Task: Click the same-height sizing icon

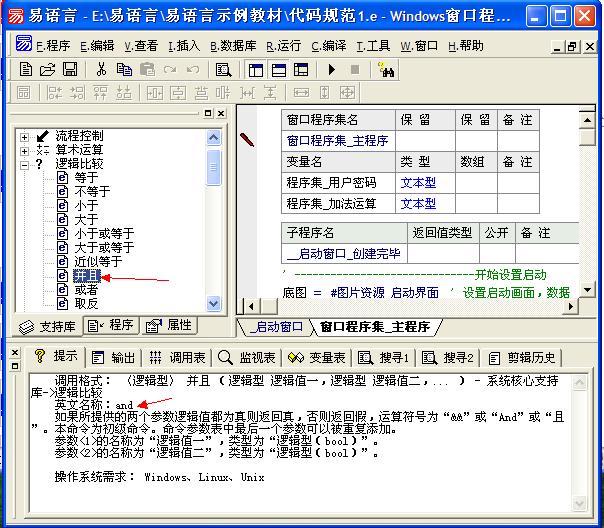Action: pyautogui.click(x=324, y=93)
